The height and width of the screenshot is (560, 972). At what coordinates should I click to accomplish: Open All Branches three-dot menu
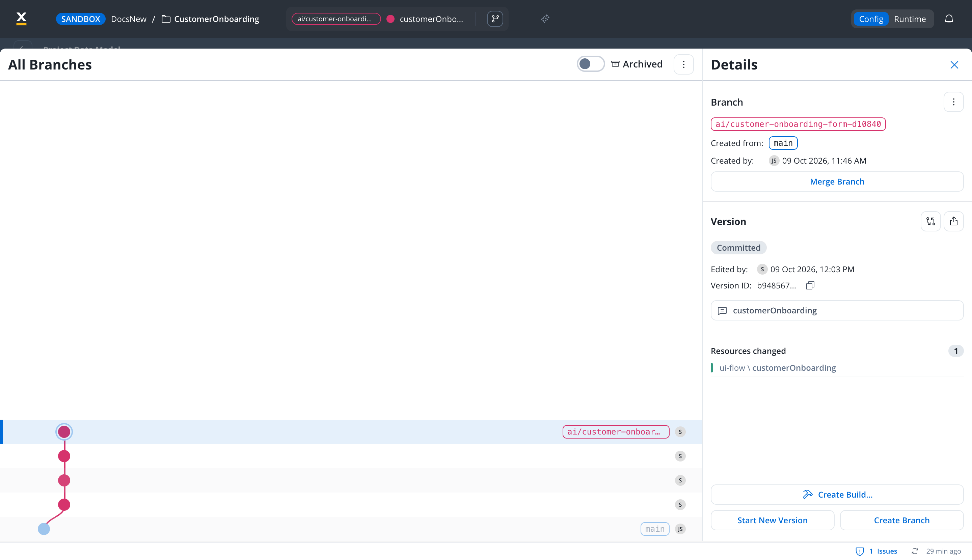[x=684, y=64]
